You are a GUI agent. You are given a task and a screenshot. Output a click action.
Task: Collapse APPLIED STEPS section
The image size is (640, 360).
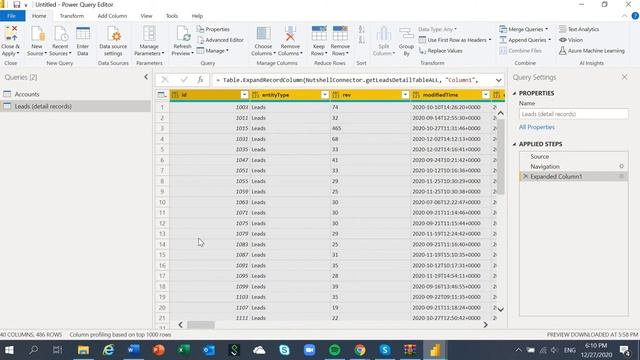click(x=514, y=144)
